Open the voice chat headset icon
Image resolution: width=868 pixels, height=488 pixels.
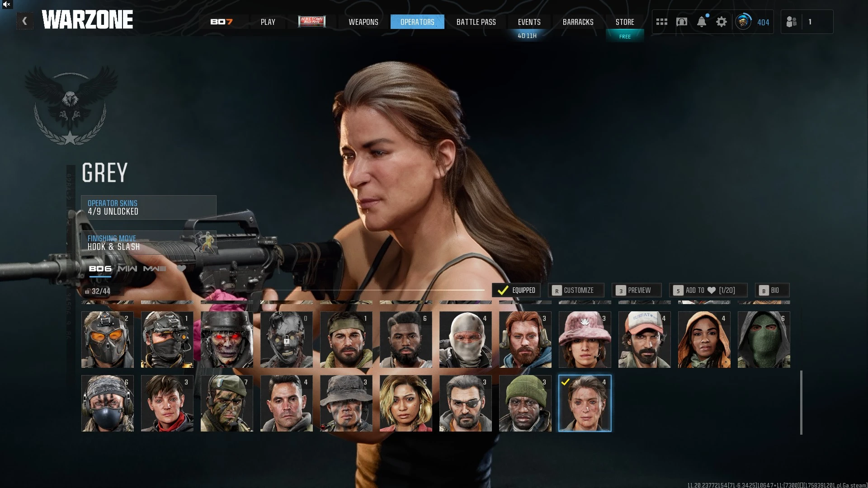(681, 22)
